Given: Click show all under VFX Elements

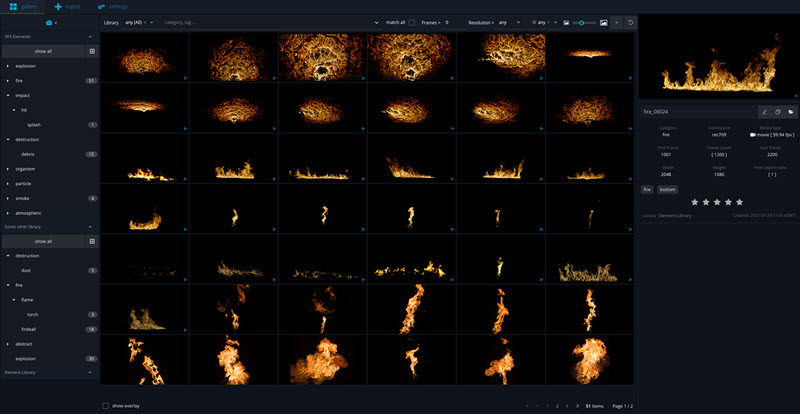Looking at the screenshot, I should [43, 51].
